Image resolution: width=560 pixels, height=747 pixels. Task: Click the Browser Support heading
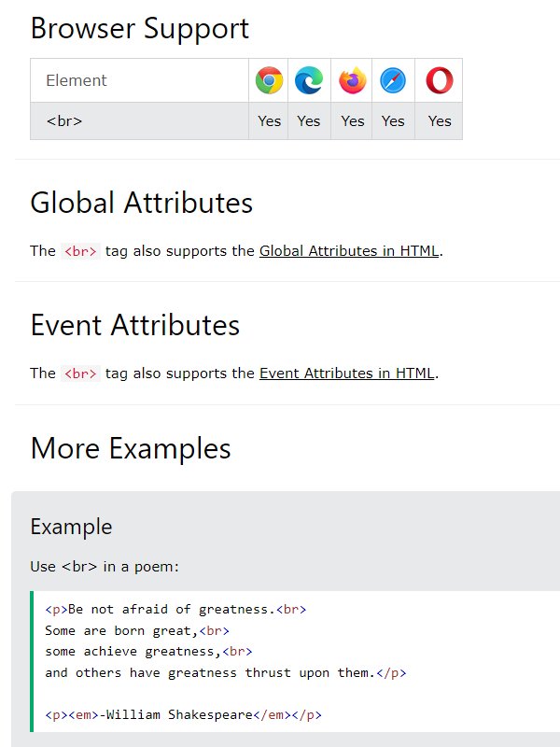click(139, 28)
